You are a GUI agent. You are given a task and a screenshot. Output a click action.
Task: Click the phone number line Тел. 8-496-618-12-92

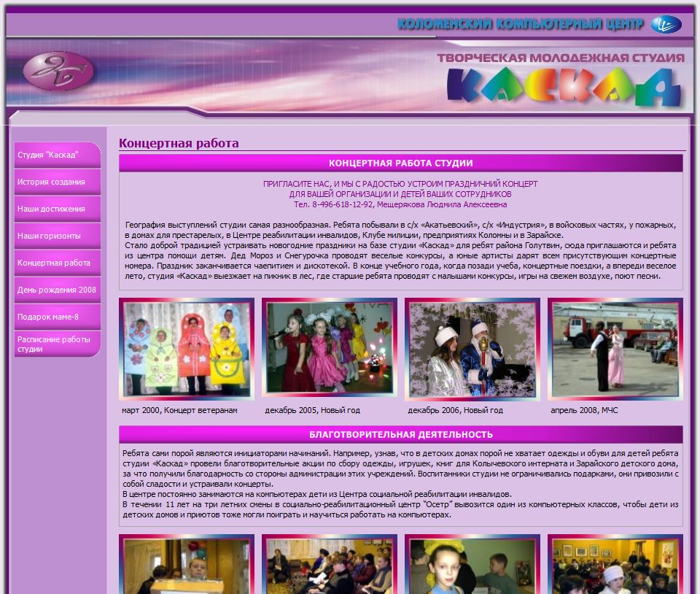pos(400,204)
